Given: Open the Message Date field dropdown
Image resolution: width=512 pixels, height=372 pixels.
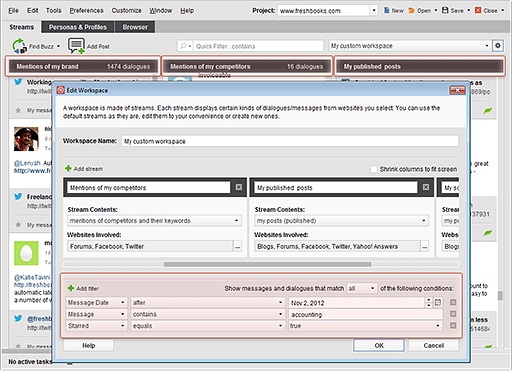Looking at the screenshot, I should pyautogui.click(x=122, y=302).
